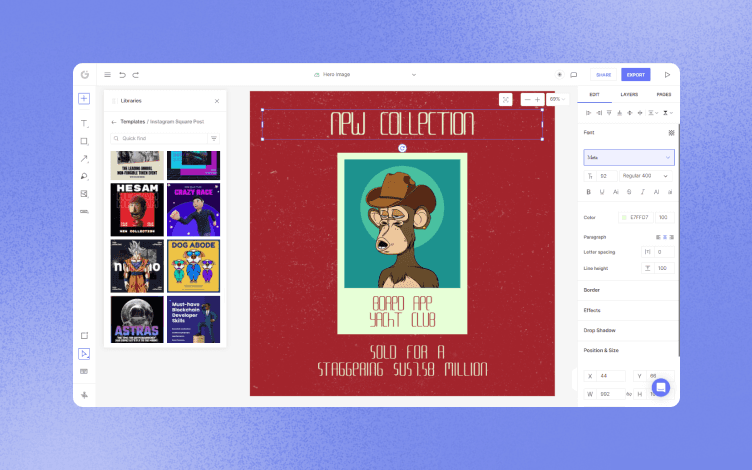Toggle italic text formatting
The image size is (752, 470).
643,192
